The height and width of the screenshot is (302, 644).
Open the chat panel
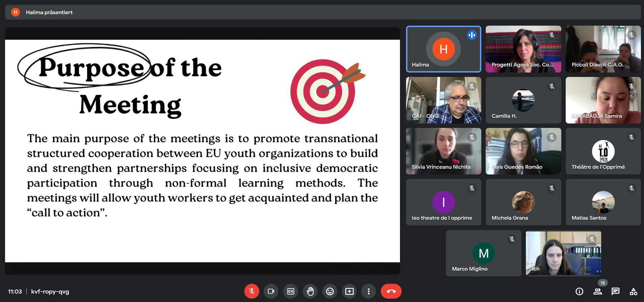pos(615,291)
